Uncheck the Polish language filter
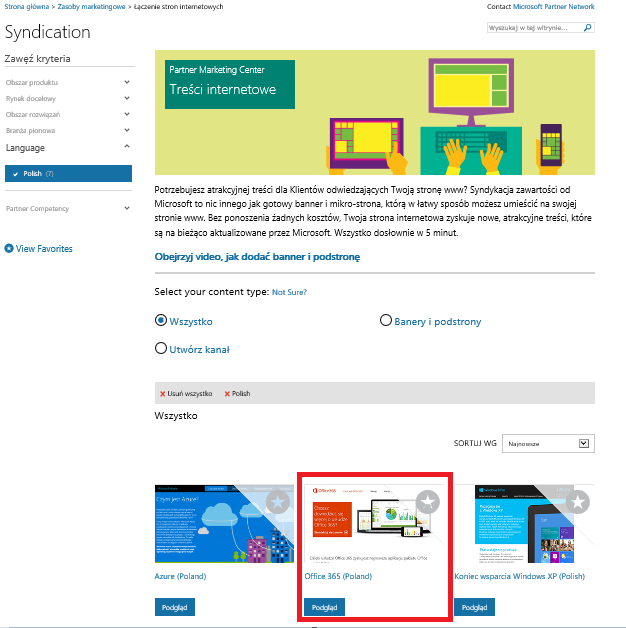Viewport: 626px width, 628px height. coord(68,173)
